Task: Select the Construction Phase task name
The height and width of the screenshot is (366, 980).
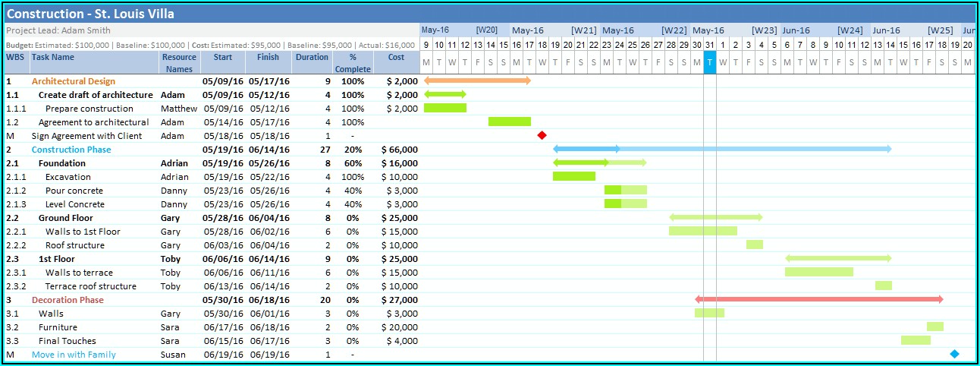Action: coord(71,150)
